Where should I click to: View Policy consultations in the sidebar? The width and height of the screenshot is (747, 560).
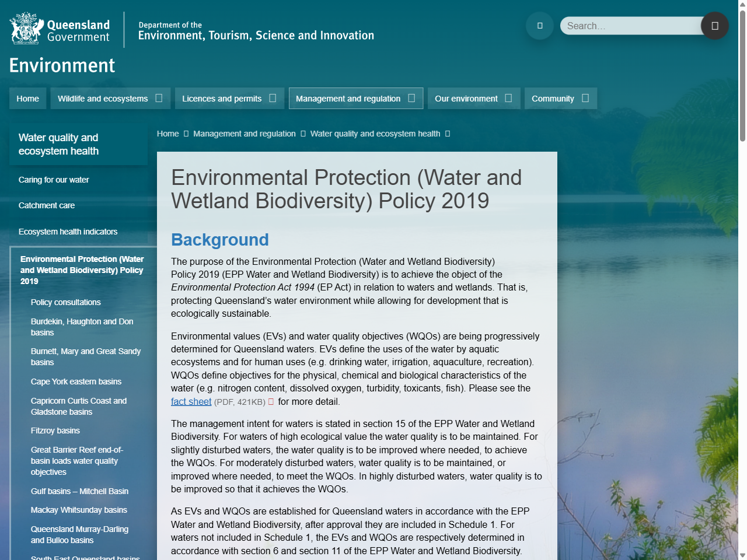[x=66, y=302]
